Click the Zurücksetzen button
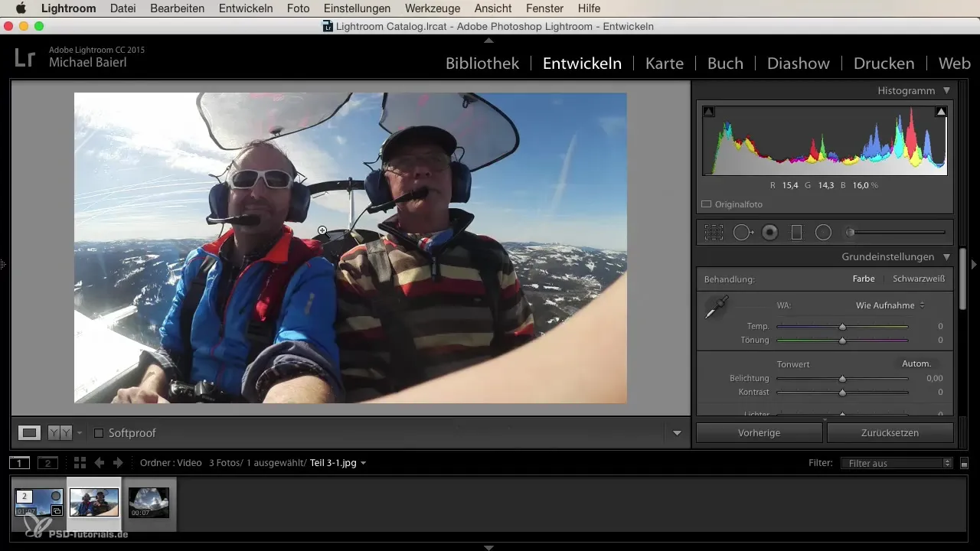Viewport: 980px width, 551px height. [890, 432]
